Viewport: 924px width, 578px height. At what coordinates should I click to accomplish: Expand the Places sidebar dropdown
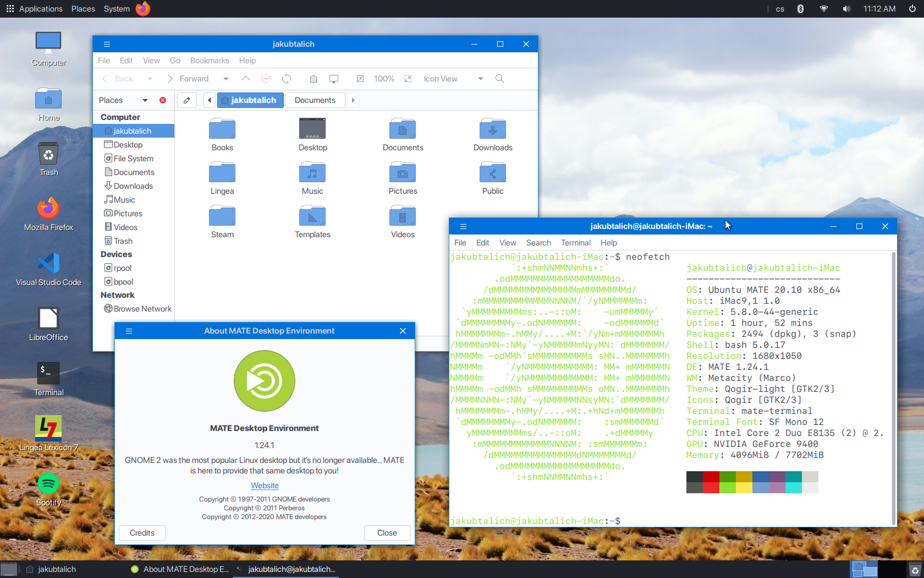(145, 100)
